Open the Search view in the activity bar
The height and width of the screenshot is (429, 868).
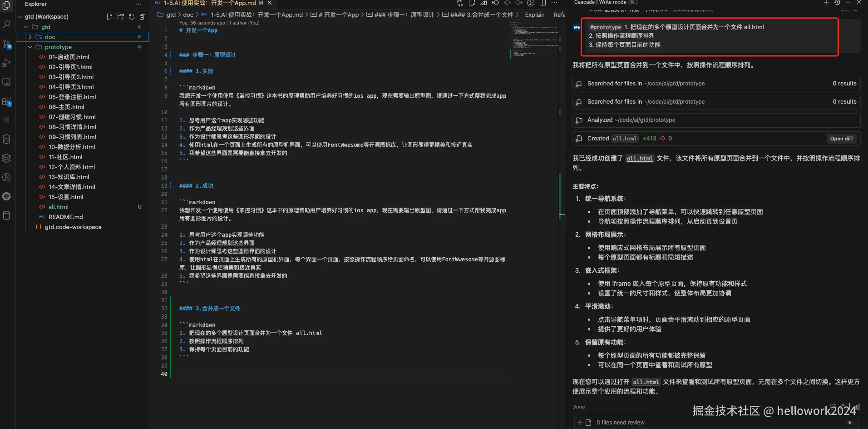coord(6,25)
